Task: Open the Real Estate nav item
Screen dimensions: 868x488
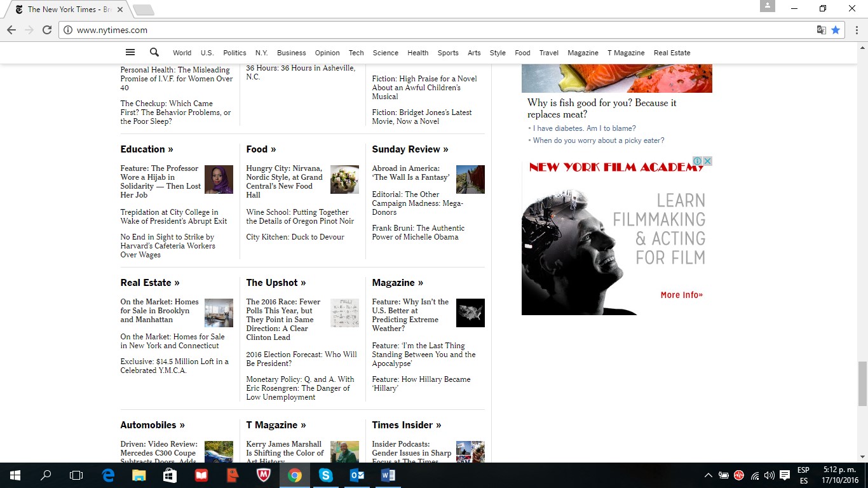Action: click(x=672, y=53)
